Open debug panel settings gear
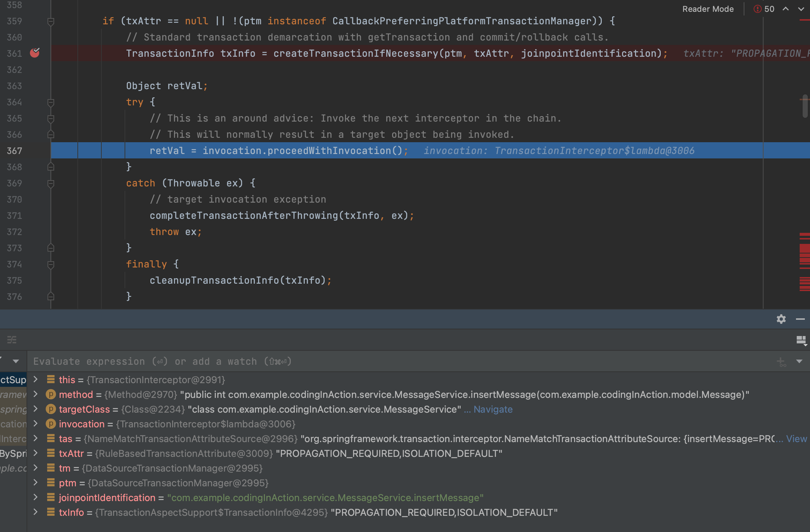Viewport: 810px width, 532px height. (781, 319)
